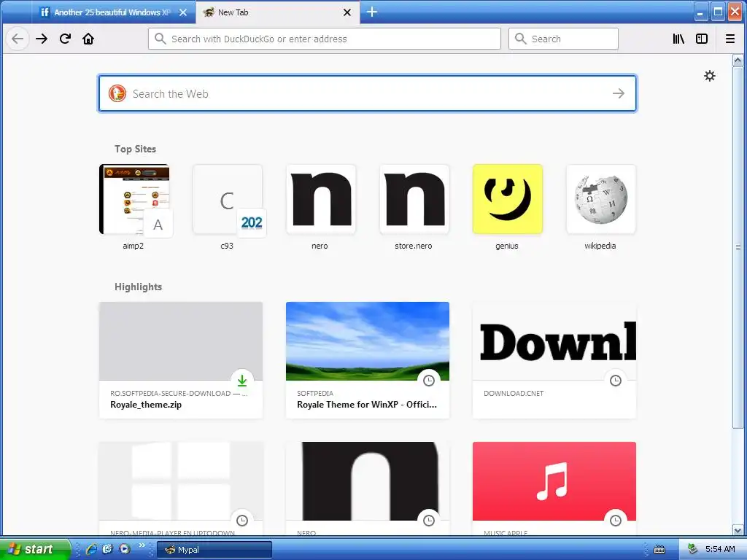Open the Windows Start menu
747x560 pixels.
click(34, 549)
